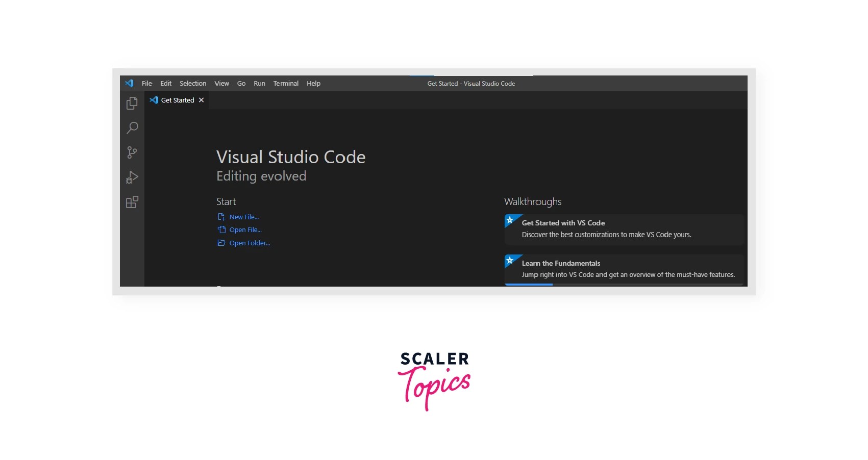Open the Extensions view icon
This screenshot has width=868, height=460.
coord(132,202)
